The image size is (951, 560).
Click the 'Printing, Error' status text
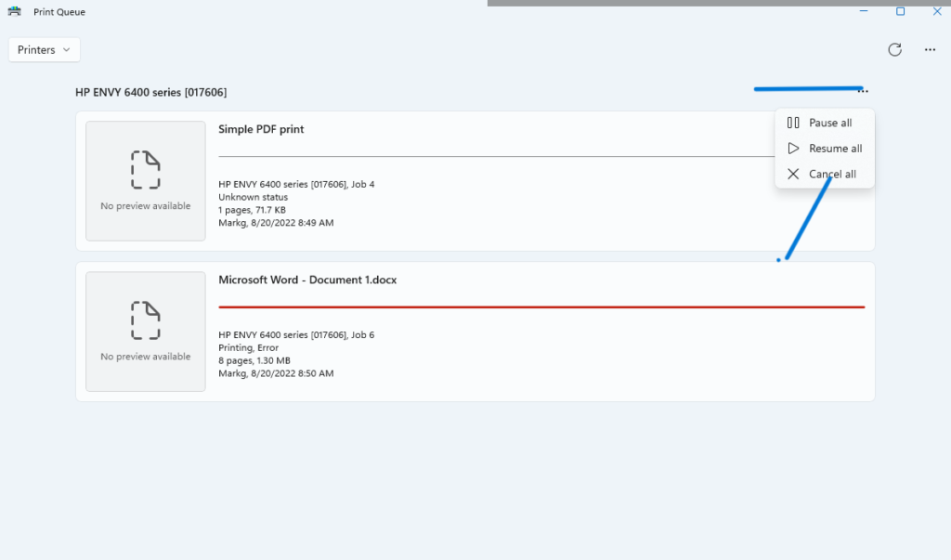click(x=249, y=347)
